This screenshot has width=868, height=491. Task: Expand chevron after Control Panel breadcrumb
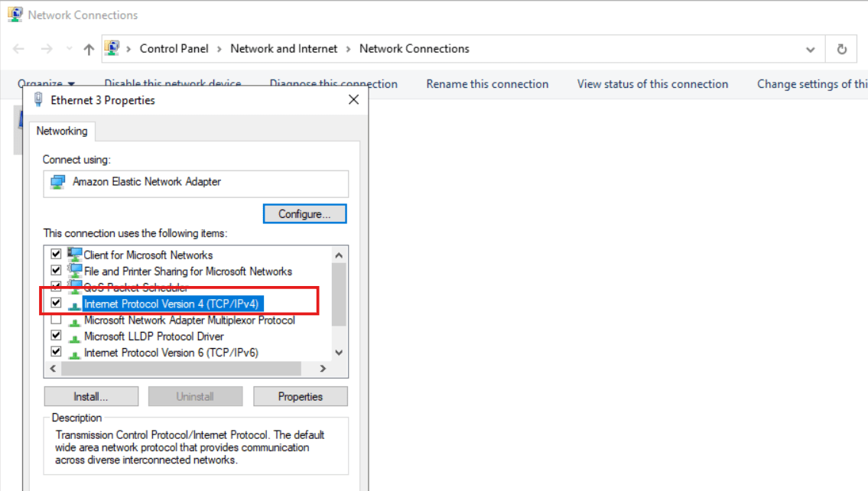pyautogui.click(x=219, y=49)
